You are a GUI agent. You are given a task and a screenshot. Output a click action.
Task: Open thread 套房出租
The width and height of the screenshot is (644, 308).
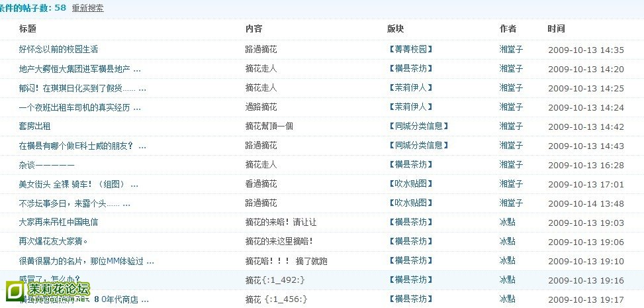pyautogui.click(x=34, y=127)
